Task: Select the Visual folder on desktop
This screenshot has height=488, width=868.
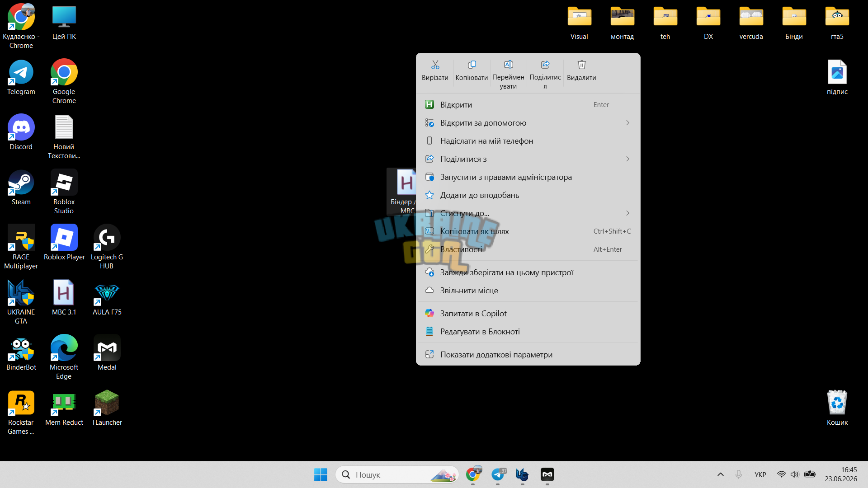Action: 579,23
